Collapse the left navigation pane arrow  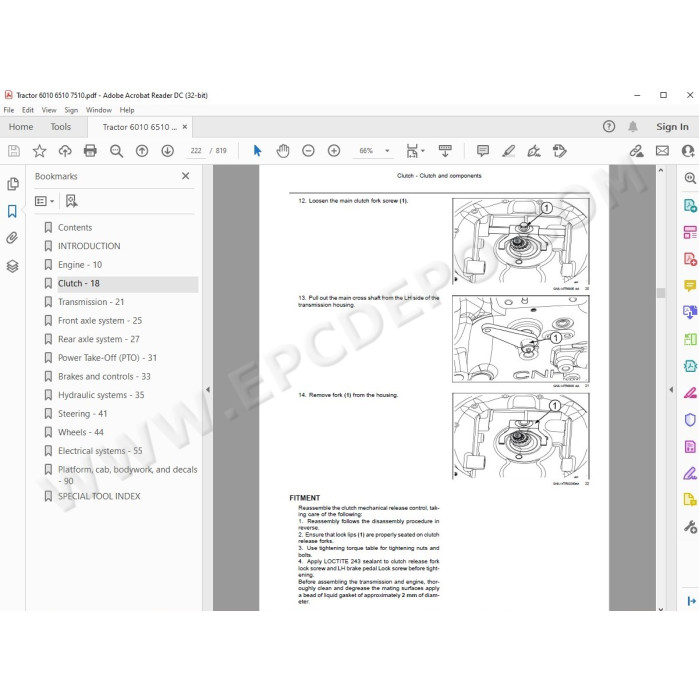(208, 389)
